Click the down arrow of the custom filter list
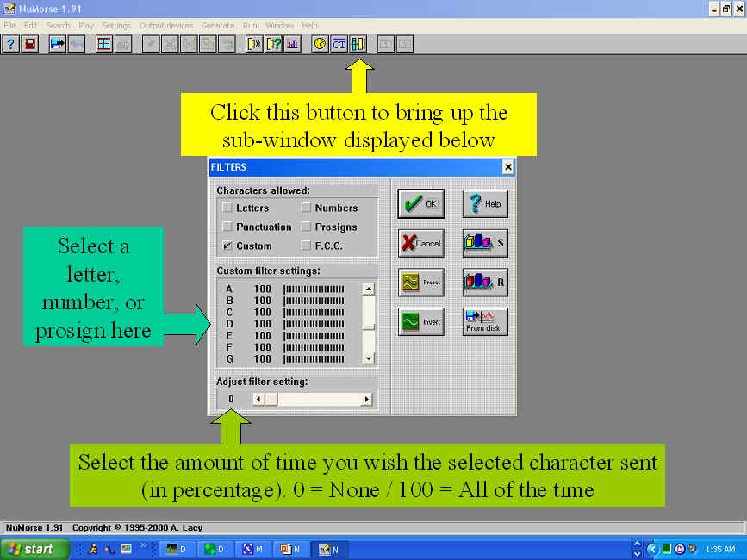 [369, 358]
